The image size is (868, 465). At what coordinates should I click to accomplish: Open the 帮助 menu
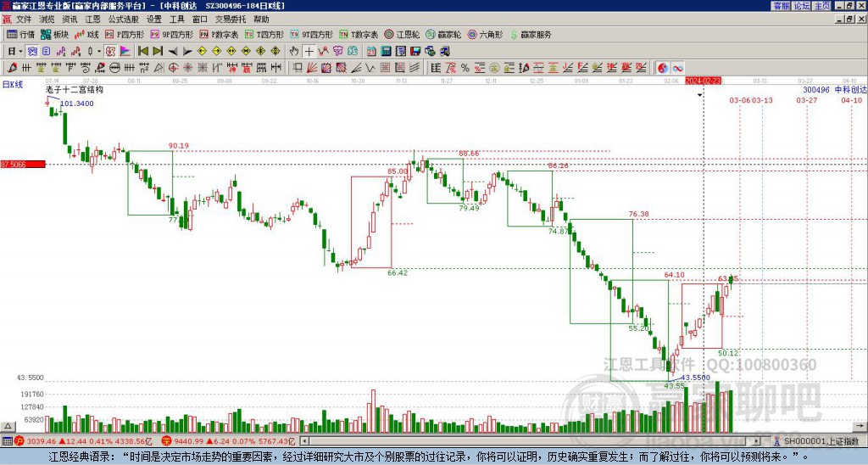point(261,20)
